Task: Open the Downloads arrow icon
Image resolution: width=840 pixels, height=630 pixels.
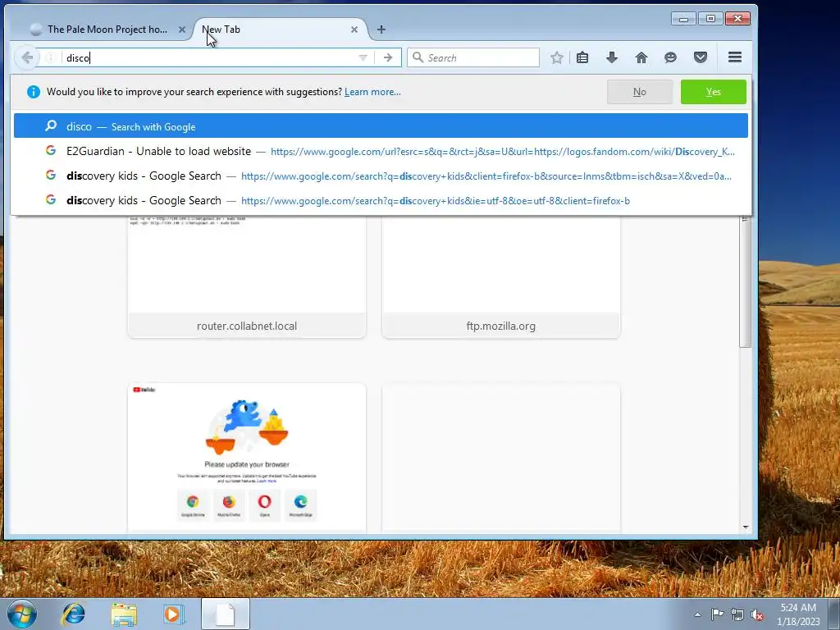Action: tap(612, 57)
